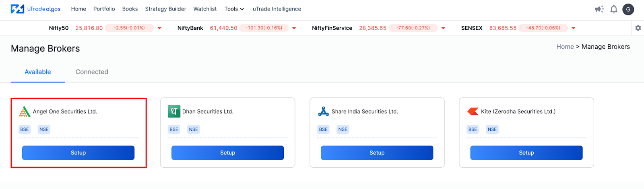Click NiftyFinService value 28,385.65
Viewport: 644px width, 189px height.
[x=373, y=28]
